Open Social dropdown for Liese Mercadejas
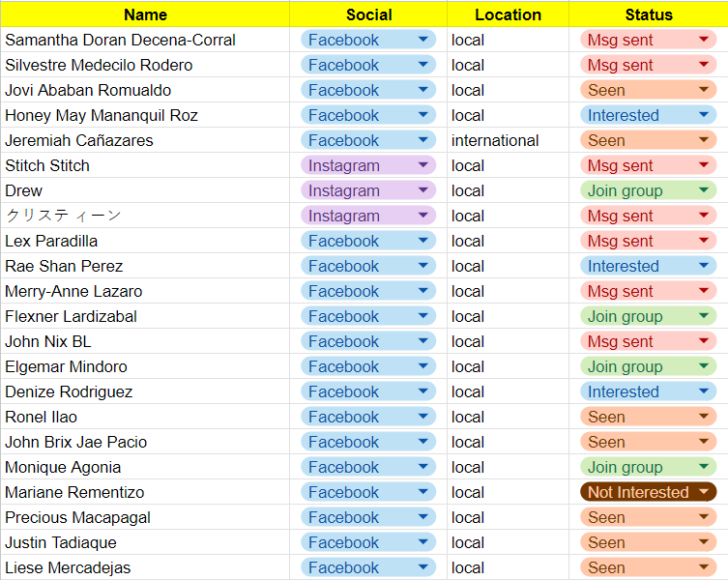The width and height of the screenshot is (728, 580). (x=422, y=567)
